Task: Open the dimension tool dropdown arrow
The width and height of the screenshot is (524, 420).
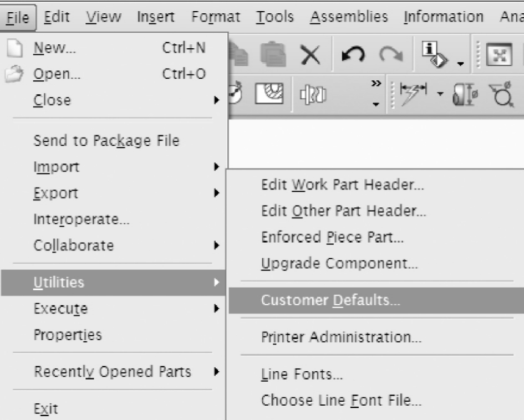Action: coord(440,94)
